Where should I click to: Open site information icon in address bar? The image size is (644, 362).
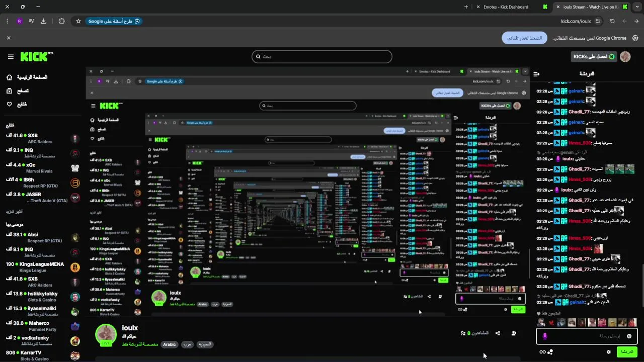(x=598, y=21)
